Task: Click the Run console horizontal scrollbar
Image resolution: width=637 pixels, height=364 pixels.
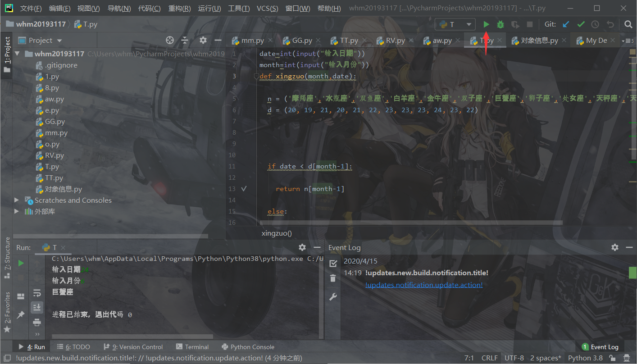Action: tap(132, 336)
